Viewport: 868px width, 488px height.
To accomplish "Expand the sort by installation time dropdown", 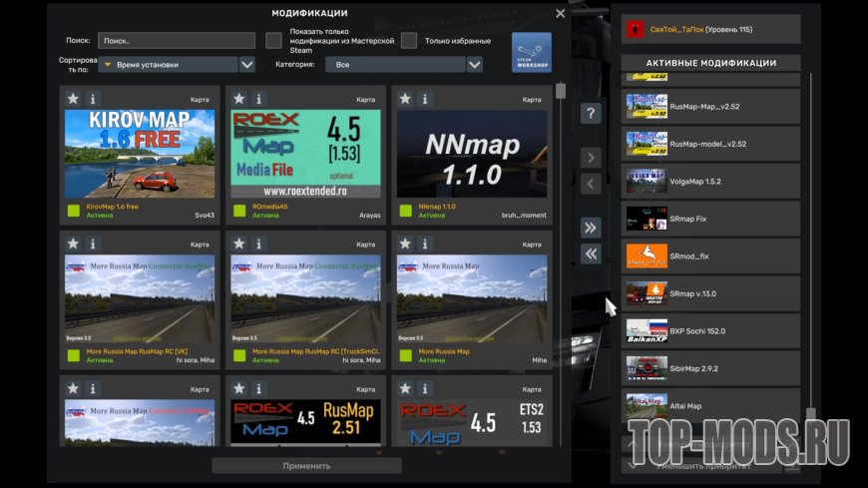I will 247,65.
